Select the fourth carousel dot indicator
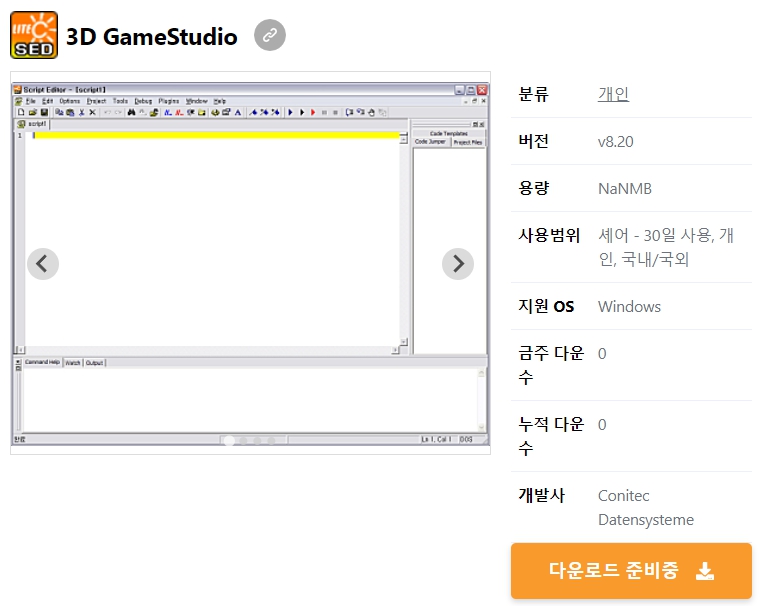This screenshot has height=606, width=763. coord(271,441)
